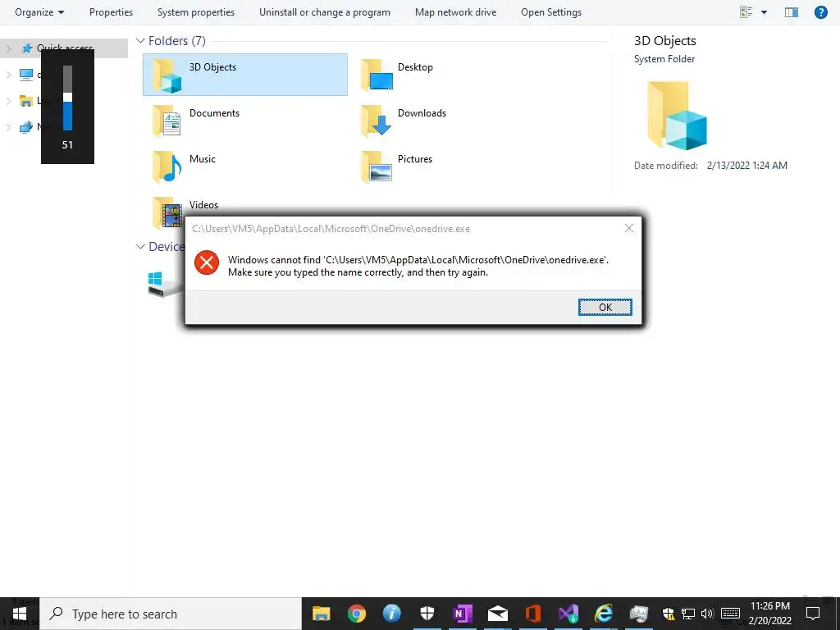This screenshot has width=840, height=630.
Task: Select the Music folder
Action: point(185,167)
